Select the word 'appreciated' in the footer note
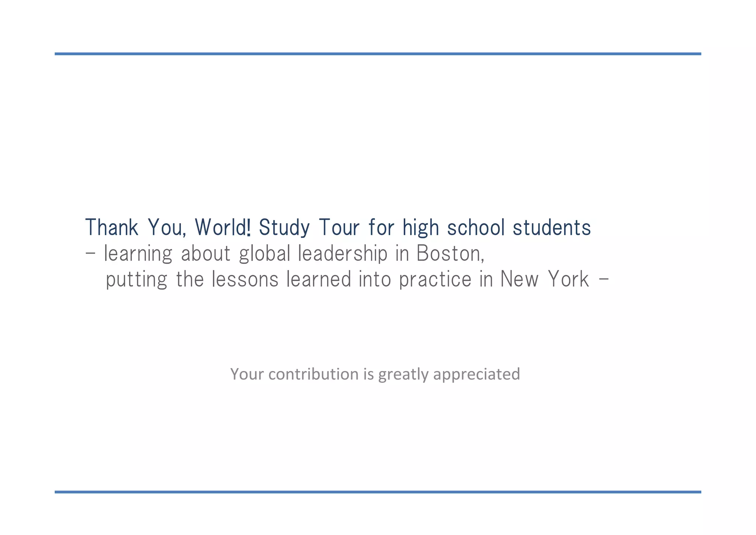The image size is (756, 535). point(477,375)
